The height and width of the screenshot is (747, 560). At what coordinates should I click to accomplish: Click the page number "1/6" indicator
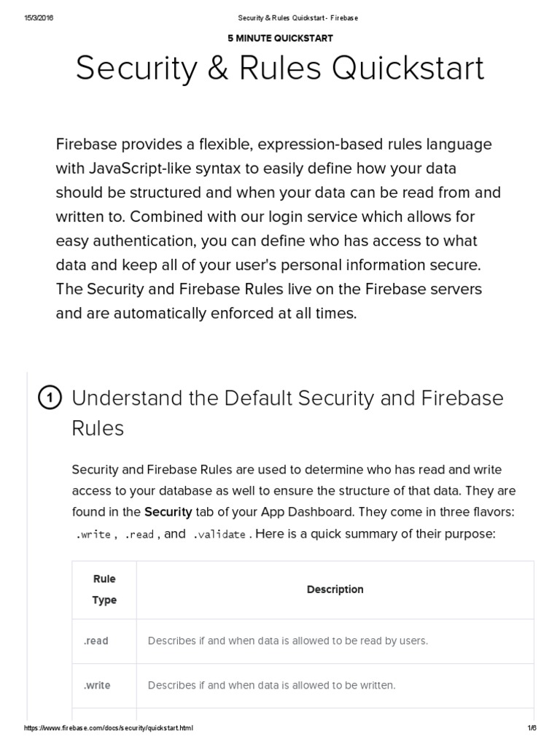tap(531, 729)
